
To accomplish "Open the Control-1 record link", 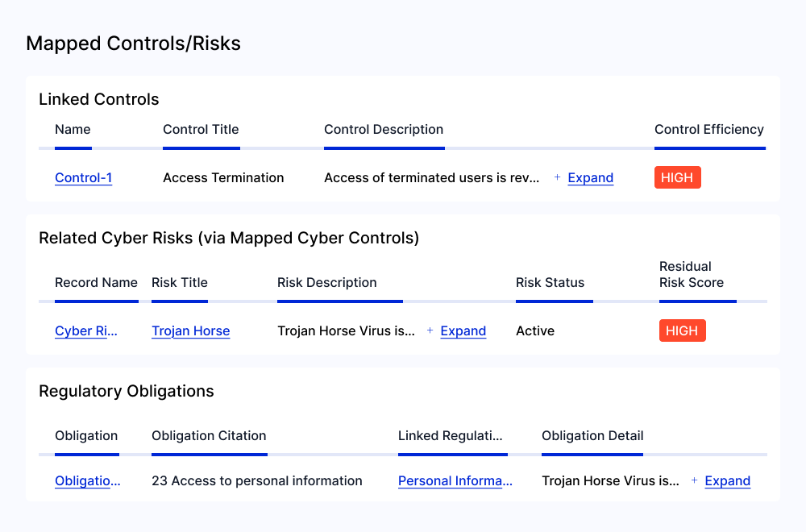I will point(83,178).
